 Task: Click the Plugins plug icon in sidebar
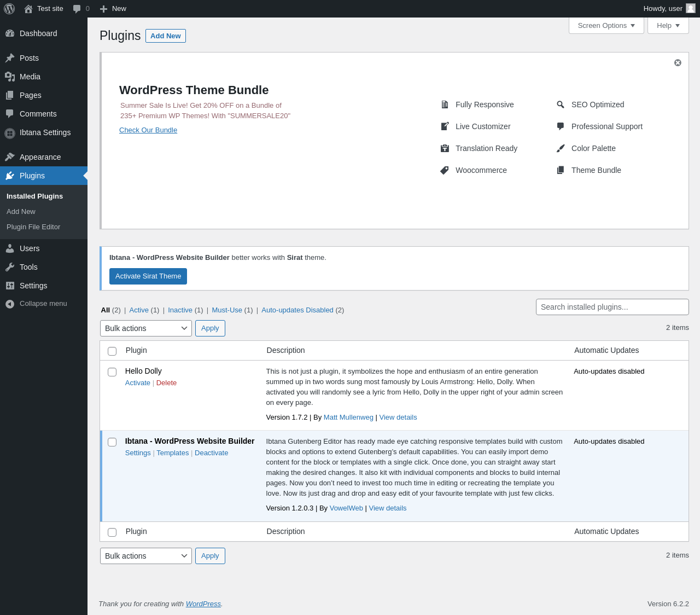10,176
